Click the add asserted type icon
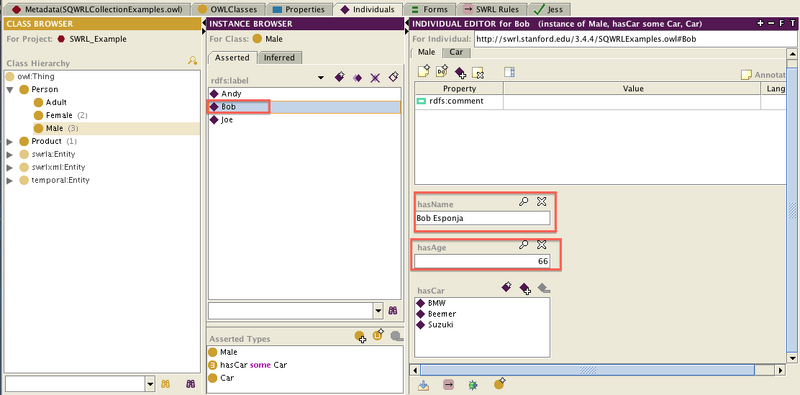800x395 pixels. coord(360,337)
